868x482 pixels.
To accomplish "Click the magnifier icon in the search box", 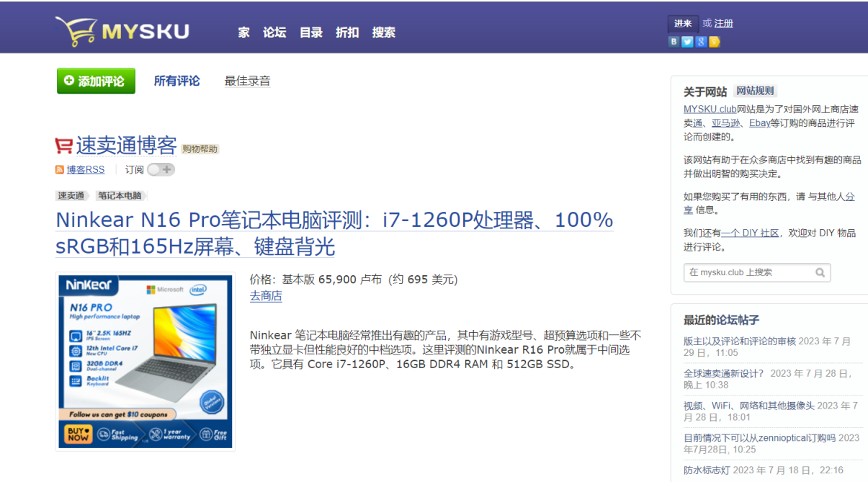I will 820,272.
